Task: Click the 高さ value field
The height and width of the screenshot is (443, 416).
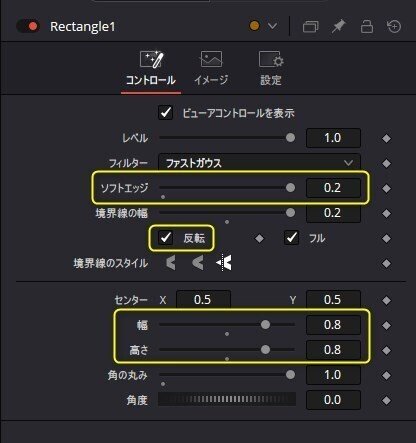Action: coord(333,350)
